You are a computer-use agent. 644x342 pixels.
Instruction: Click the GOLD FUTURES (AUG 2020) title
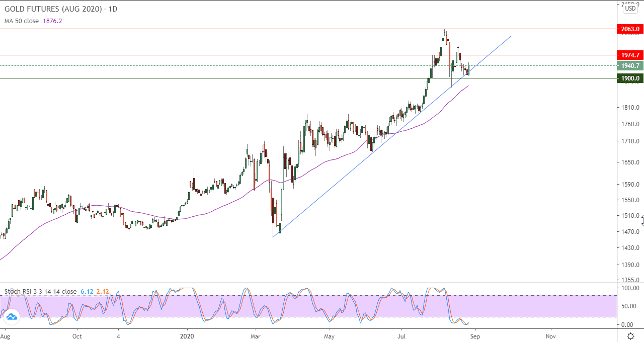(x=52, y=9)
